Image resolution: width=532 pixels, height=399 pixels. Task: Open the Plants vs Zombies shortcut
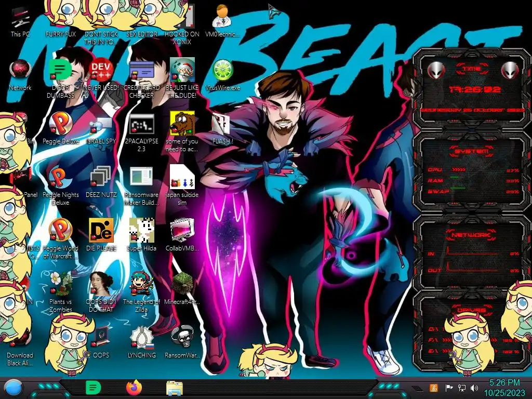tap(60, 292)
